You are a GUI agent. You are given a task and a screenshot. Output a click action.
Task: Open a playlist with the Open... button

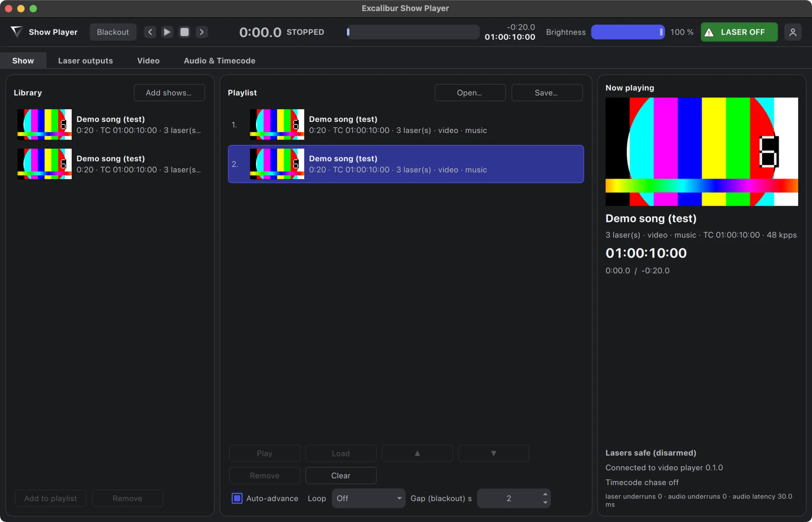click(470, 93)
